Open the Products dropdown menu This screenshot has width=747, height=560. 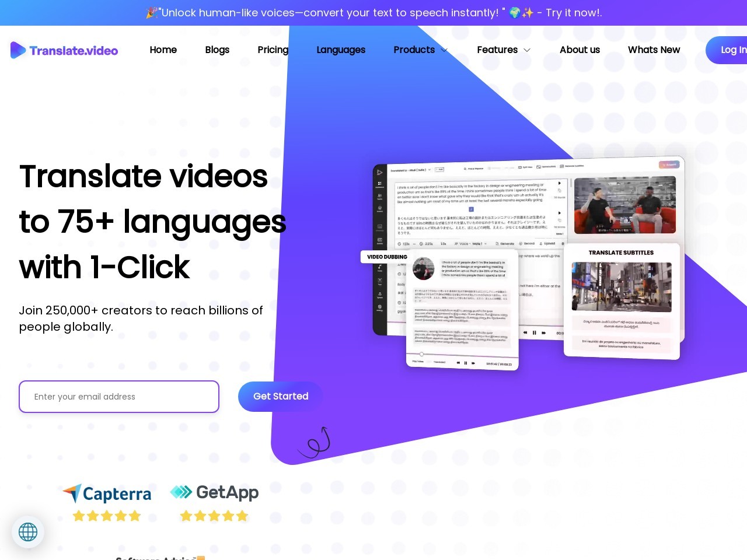coord(419,50)
